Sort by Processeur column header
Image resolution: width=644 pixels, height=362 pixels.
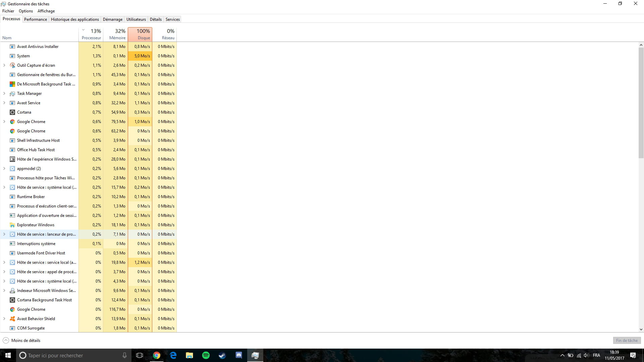pyautogui.click(x=91, y=34)
